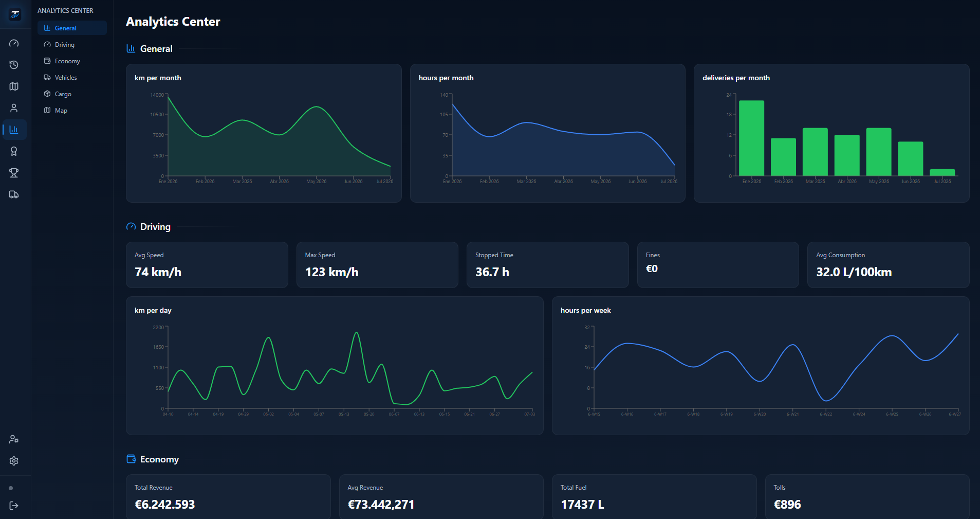The image size is (980, 519).
Task: Open the map icon in left rail
Action: pyautogui.click(x=14, y=86)
